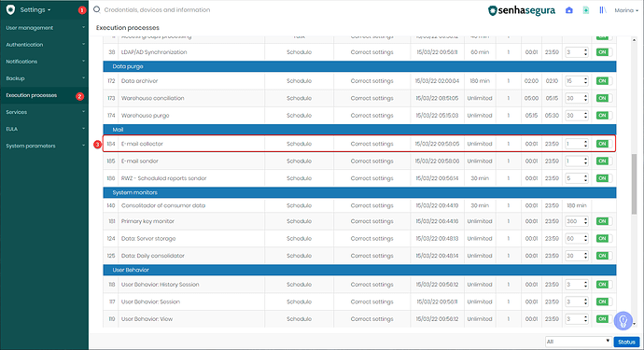Viewport: 644px width, 350px height.
Task: Click the System monitors group header
Action: [x=359, y=192]
